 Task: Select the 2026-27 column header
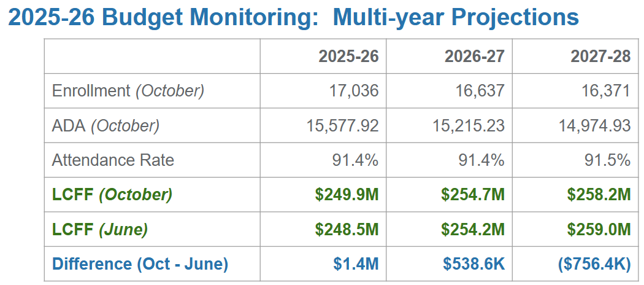pyautogui.click(x=474, y=57)
